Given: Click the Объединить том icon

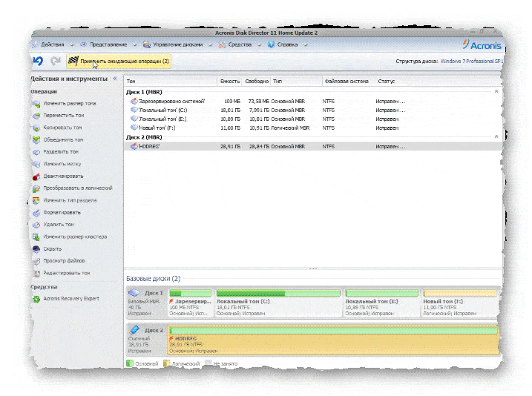Looking at the screenshot, I should tap(36, 140).
